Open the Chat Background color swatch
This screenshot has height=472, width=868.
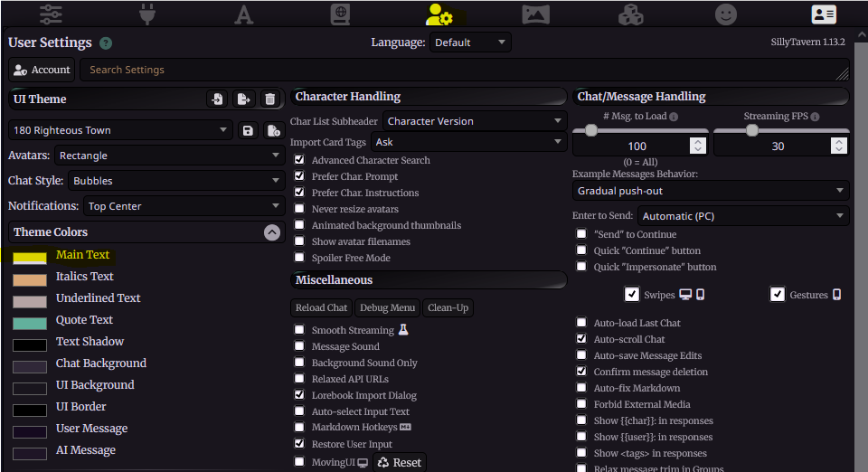point(30,367)
